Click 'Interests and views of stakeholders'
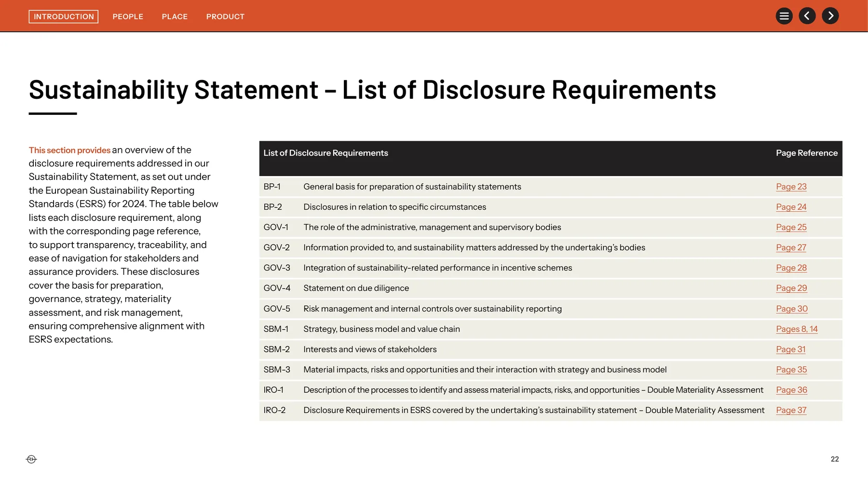Screen dimensions: 868x488 pos(370,349)
